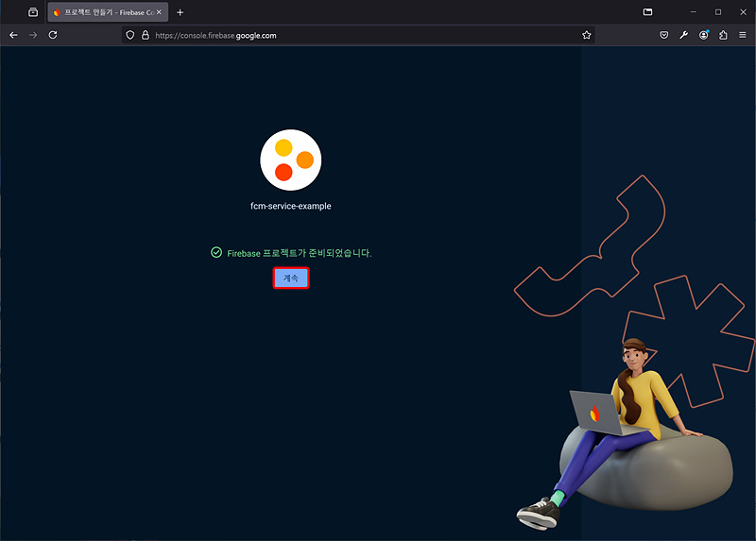Open the Firefox account menu
The width and height of the screenshot is (756, 541).
[703, 35]
